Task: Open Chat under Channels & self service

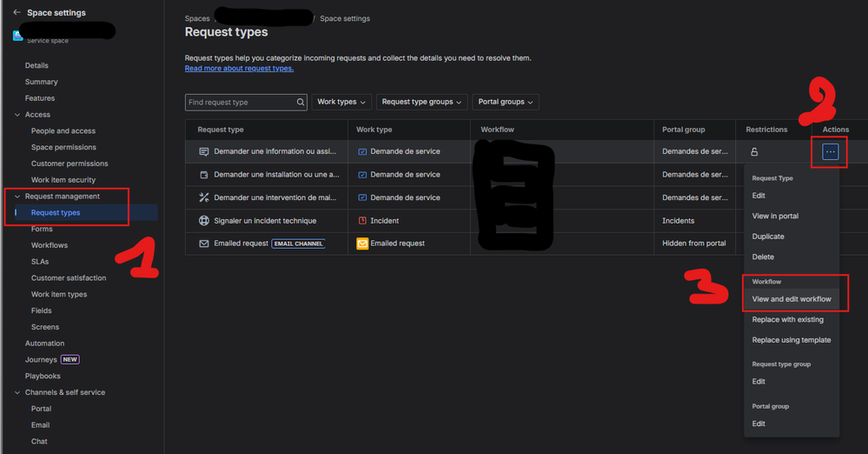Action: pyautogui.click(x=39, y=442)
